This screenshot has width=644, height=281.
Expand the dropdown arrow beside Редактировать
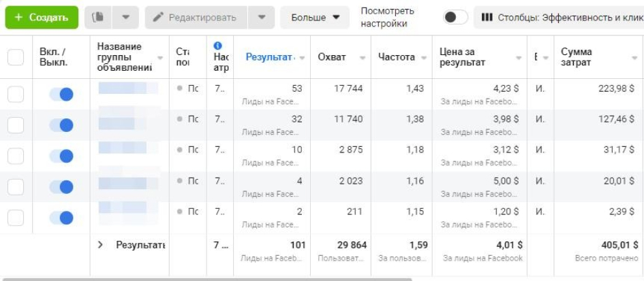coord(262,17)
